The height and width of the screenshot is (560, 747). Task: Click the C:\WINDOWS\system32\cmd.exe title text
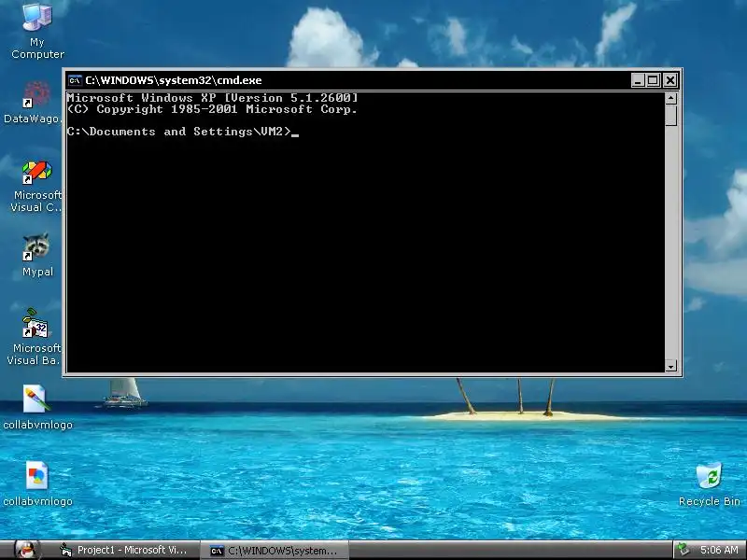(x=174, y=80)
